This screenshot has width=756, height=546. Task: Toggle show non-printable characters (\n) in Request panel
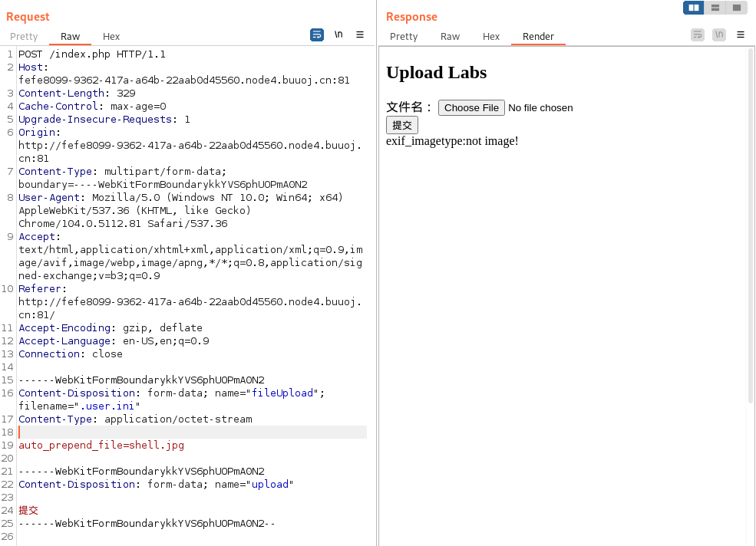[x=338, y=35]
